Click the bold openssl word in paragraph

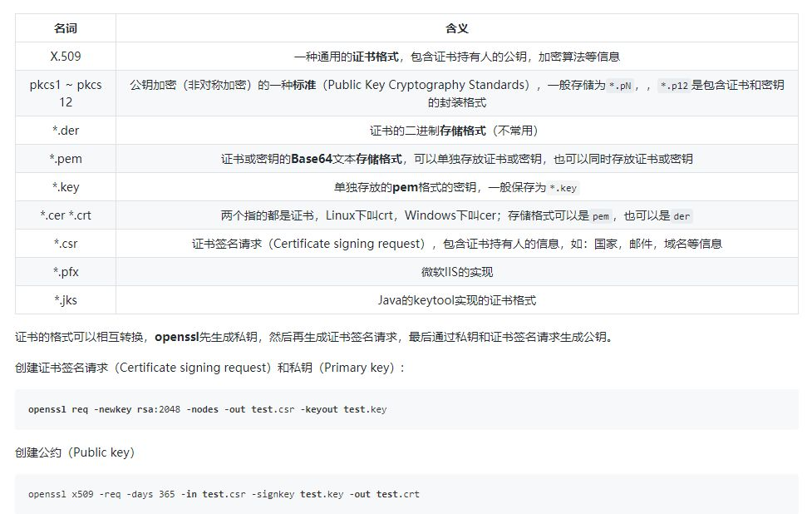(176, 337)
